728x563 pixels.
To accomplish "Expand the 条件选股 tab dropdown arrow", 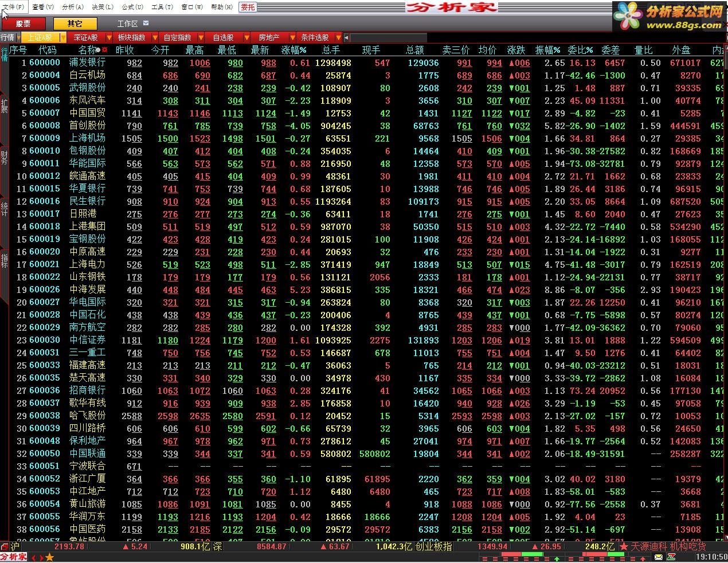I will (338, 38).
